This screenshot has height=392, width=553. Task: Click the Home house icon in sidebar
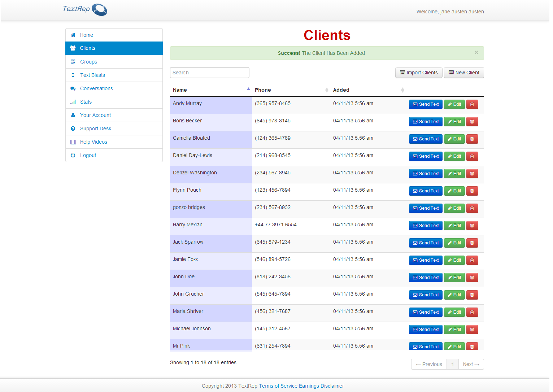(73, 35)
